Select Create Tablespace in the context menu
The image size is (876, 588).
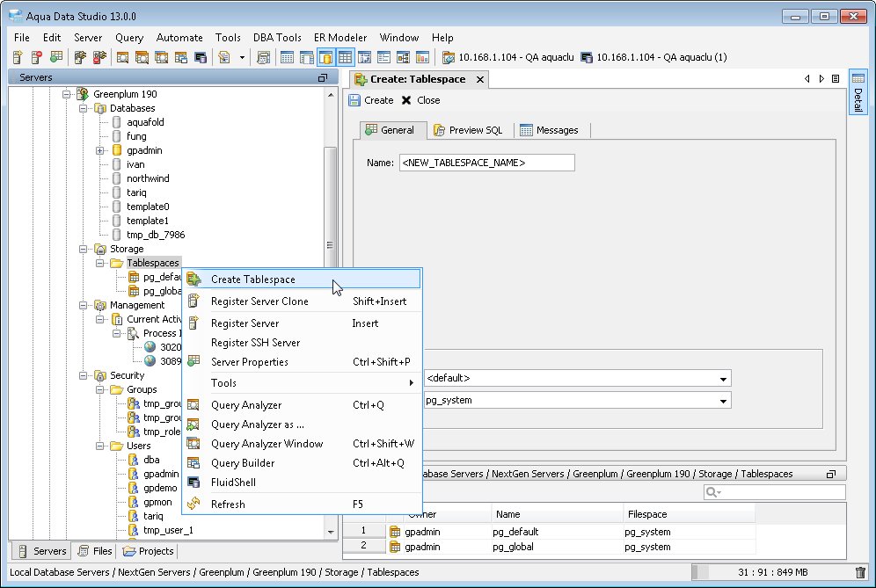[x=303, y=279]
